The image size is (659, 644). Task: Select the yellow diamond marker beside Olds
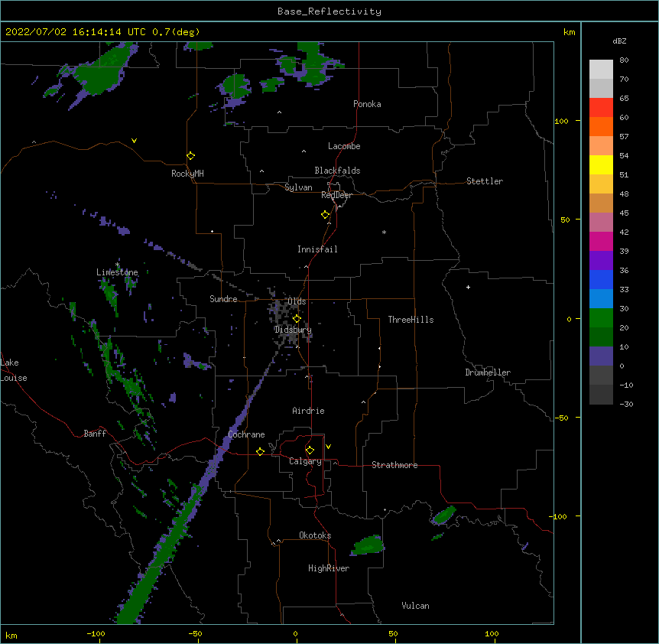point(297,318)
